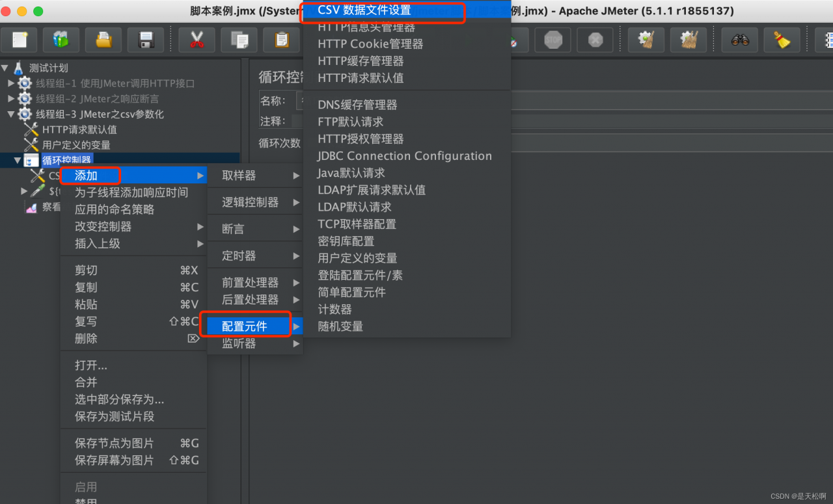Click the Open file folder icon
The width and height of the screenshot is (833, 504).
coord(103,40)
